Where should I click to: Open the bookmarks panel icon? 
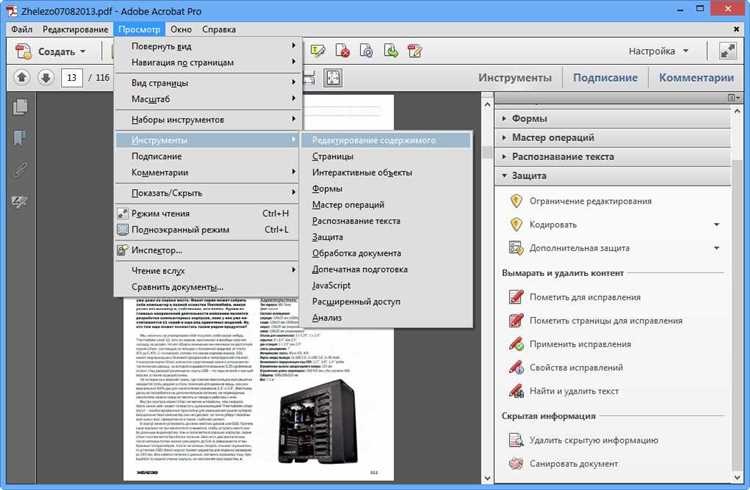point(19,138)
